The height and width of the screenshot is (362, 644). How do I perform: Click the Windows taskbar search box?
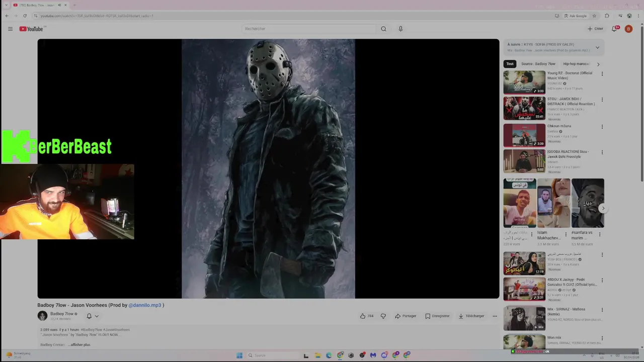pyautogui.click(x=272, y=355)
